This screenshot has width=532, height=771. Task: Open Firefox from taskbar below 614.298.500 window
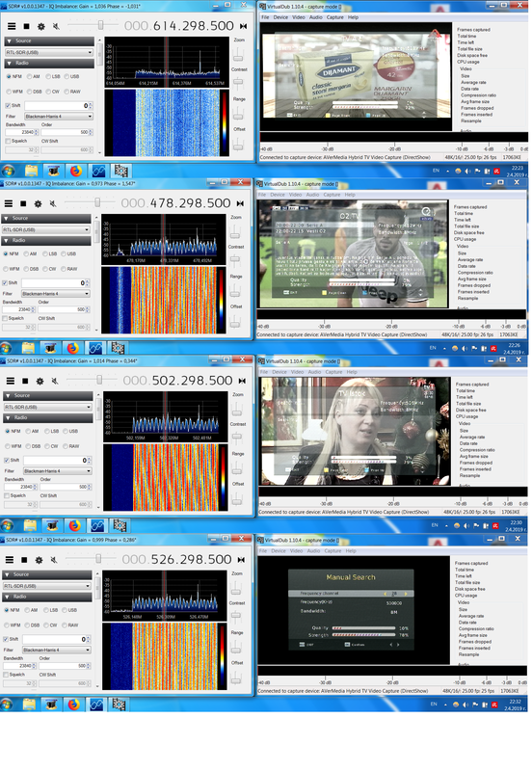click(76, 171)
